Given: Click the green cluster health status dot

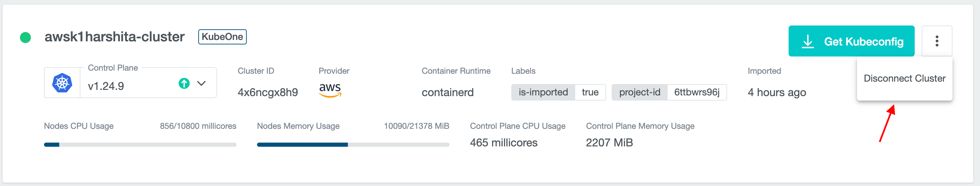Looking at the screenshot, I should click(x=25, y=37).
